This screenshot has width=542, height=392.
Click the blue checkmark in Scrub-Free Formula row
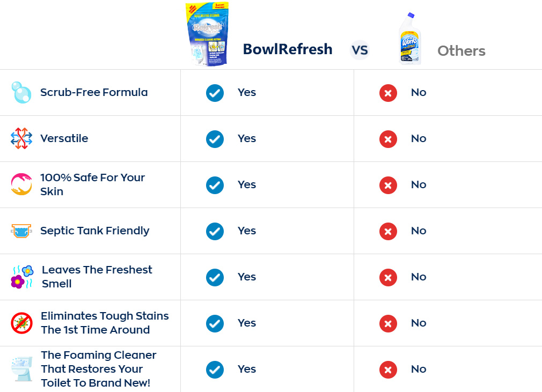click(215, 93)
